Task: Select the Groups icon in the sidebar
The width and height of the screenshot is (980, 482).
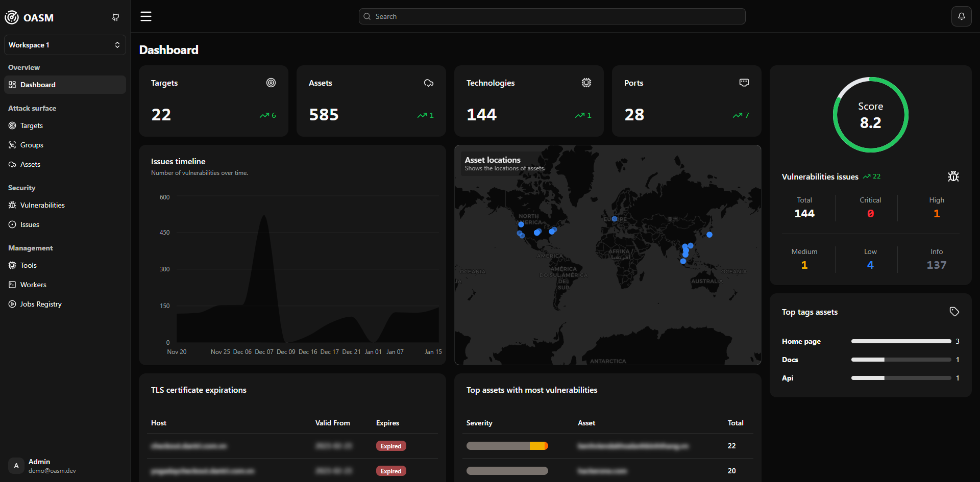Action: point(12,145)
